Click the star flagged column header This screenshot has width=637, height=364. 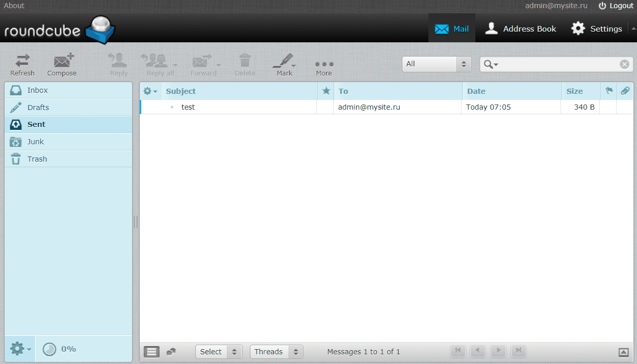tap(326, 91)
